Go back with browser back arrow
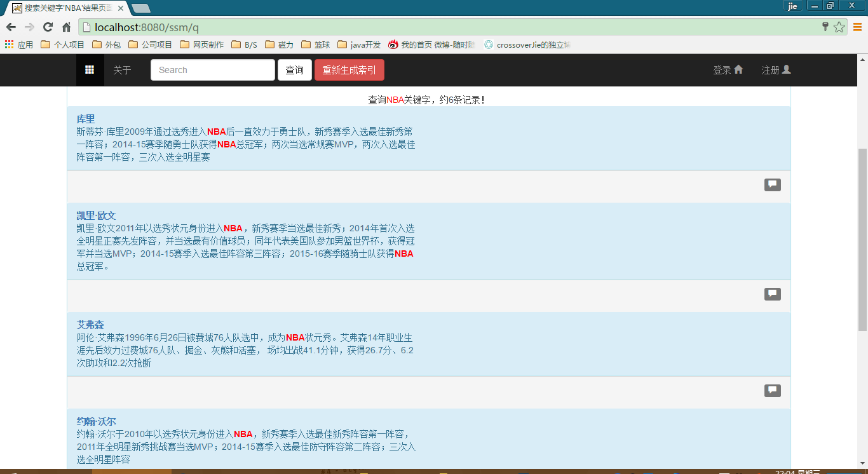Image resolution: width=868 pixels, height=474 pixels. point(11,27)
